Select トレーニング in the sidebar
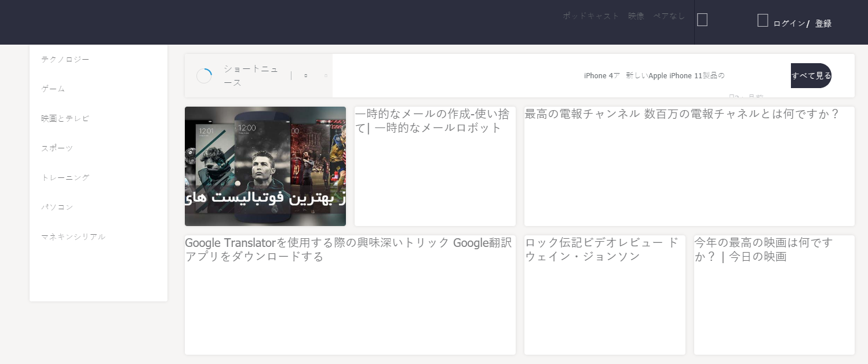868x364 pixels. click(65, 177)
